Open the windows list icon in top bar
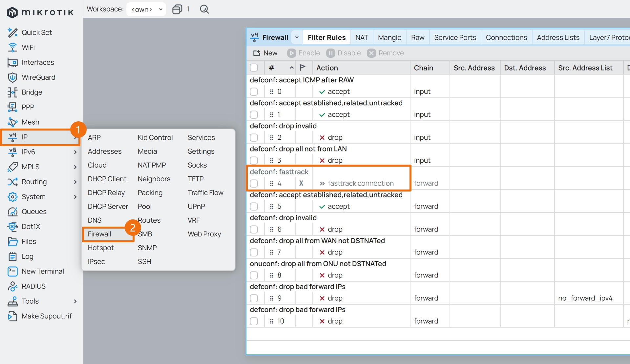The image size is (630, 364). pos(177,9)
